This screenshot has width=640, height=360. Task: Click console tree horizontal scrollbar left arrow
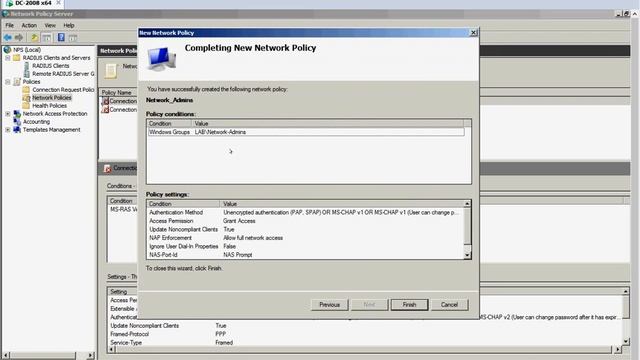coord(6,356)
